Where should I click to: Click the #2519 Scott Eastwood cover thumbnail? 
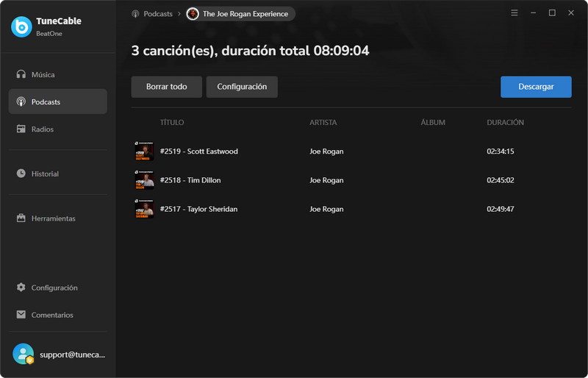[x=144, y=151]
